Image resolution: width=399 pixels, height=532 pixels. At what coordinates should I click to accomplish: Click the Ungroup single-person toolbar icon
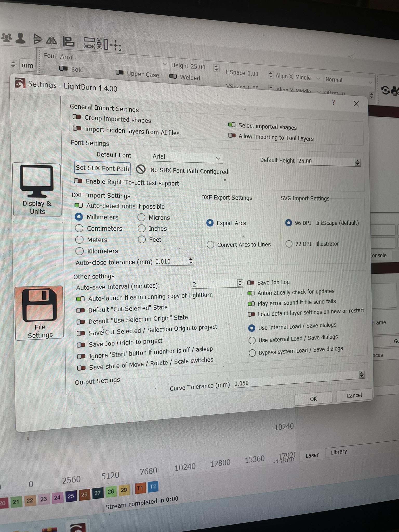20,38
